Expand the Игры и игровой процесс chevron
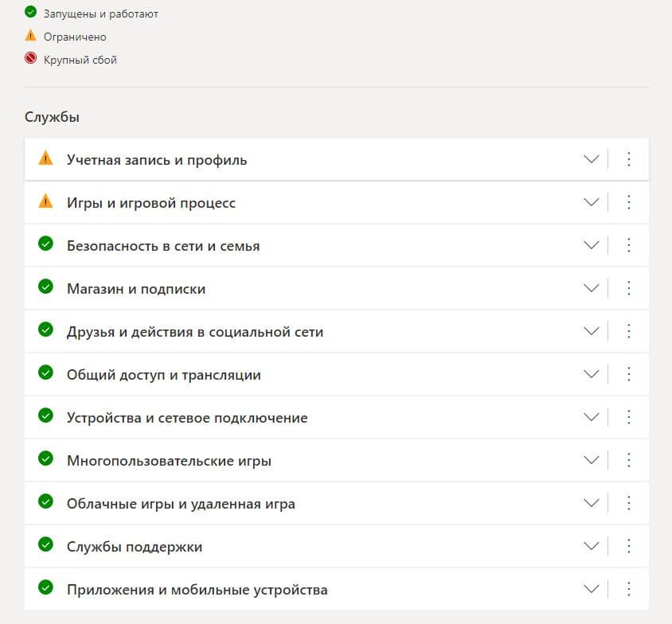Screen dimensions: 672x624 click(591, 202)
